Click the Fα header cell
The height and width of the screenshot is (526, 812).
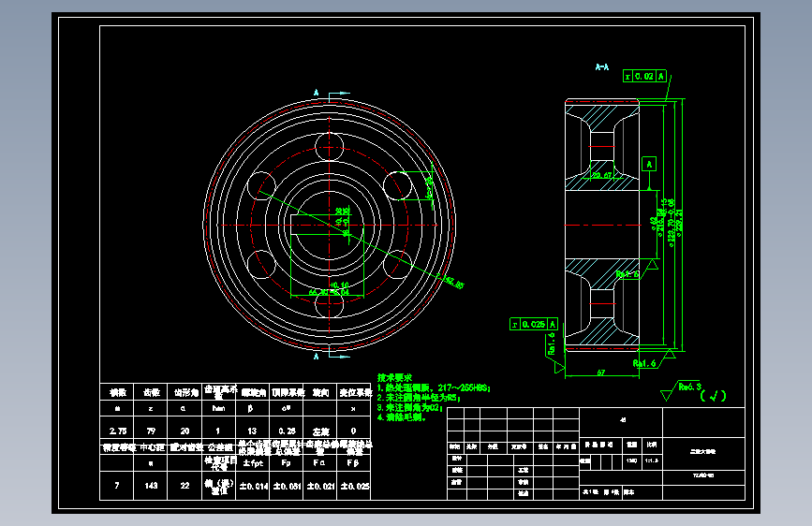[x=320, y=463]
